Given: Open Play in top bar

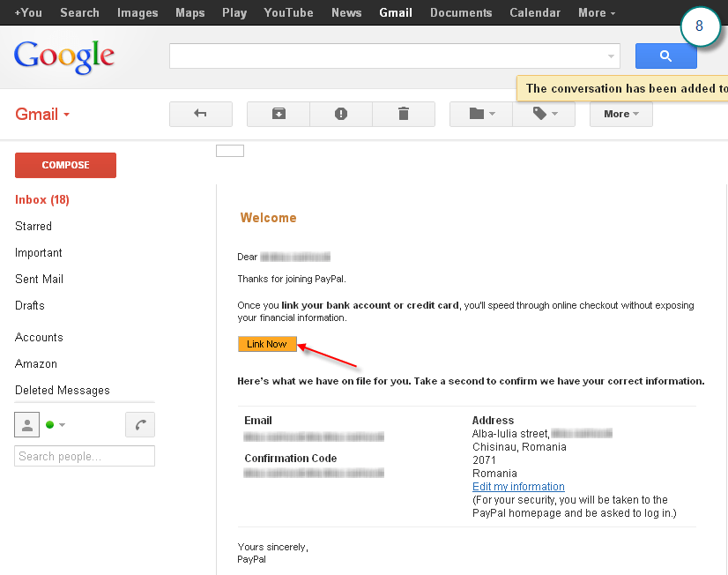Looking at the screenshot, I should pos(234,12).
